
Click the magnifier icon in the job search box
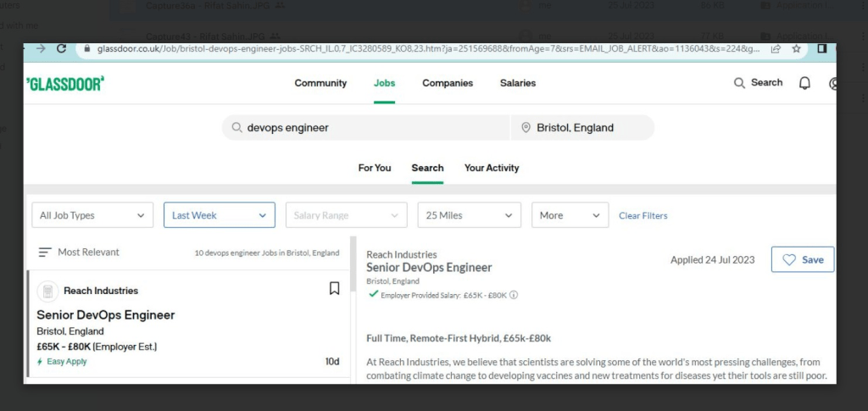click(x=237, y=128)
